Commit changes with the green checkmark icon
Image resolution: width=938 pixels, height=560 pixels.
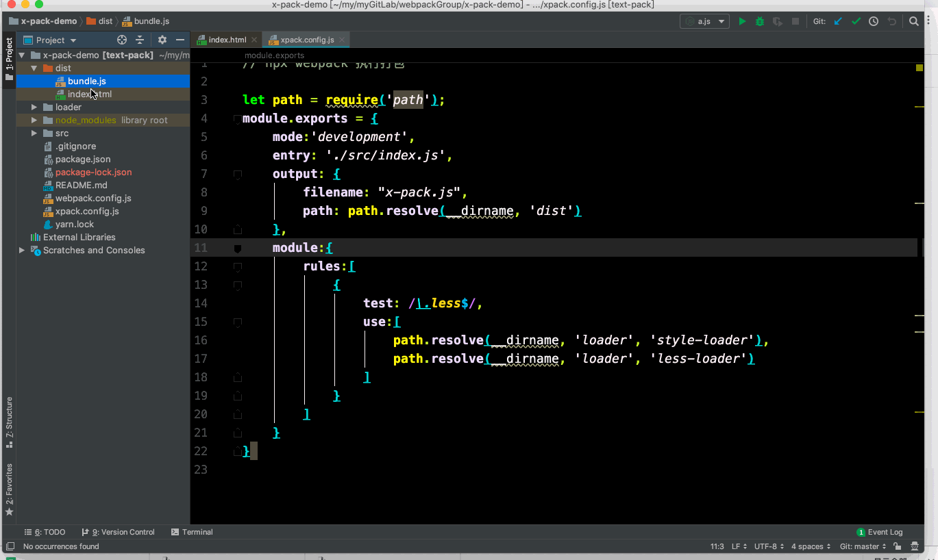coord(856,21)
